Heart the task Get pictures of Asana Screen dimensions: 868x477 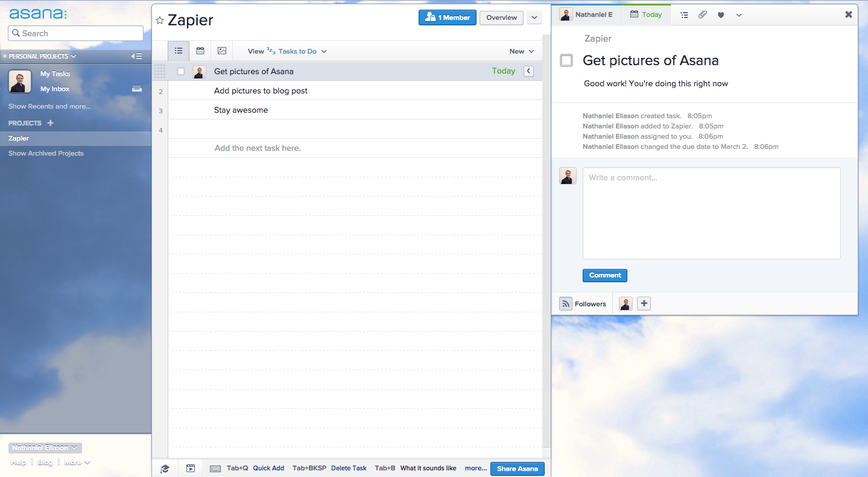[721, 15]
